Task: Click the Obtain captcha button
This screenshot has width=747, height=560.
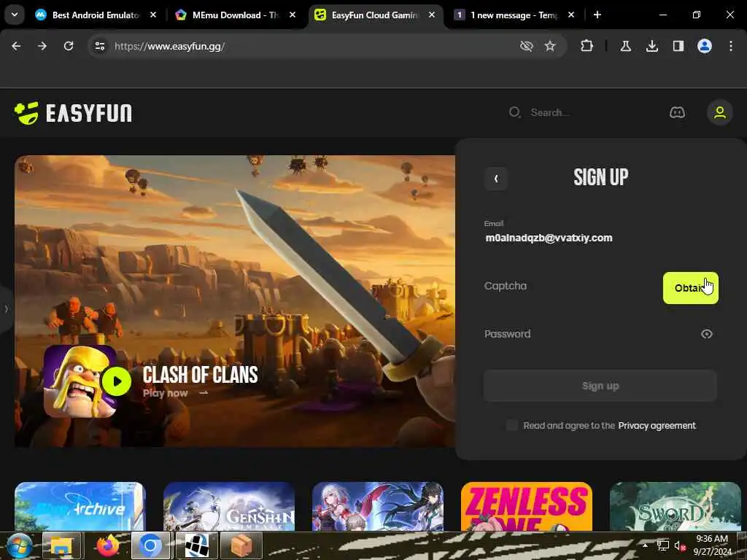Action: point(690,287)
